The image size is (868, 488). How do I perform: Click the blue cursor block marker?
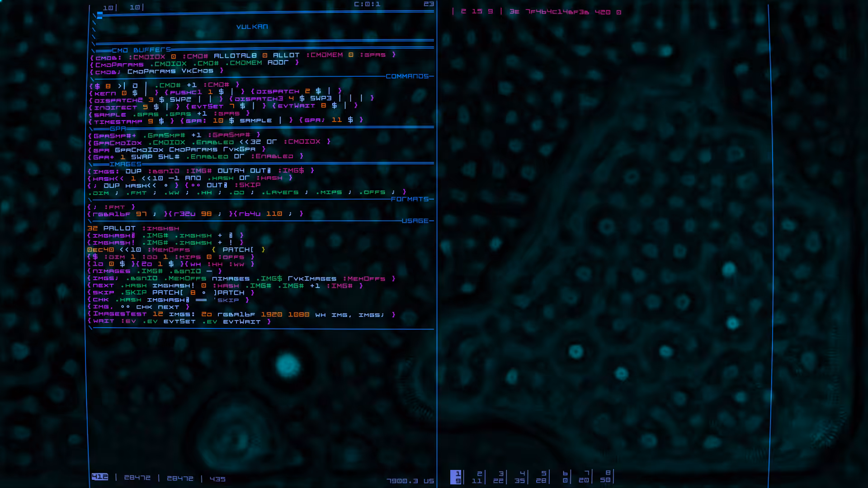pyautogui.click(x=100, y=15)
